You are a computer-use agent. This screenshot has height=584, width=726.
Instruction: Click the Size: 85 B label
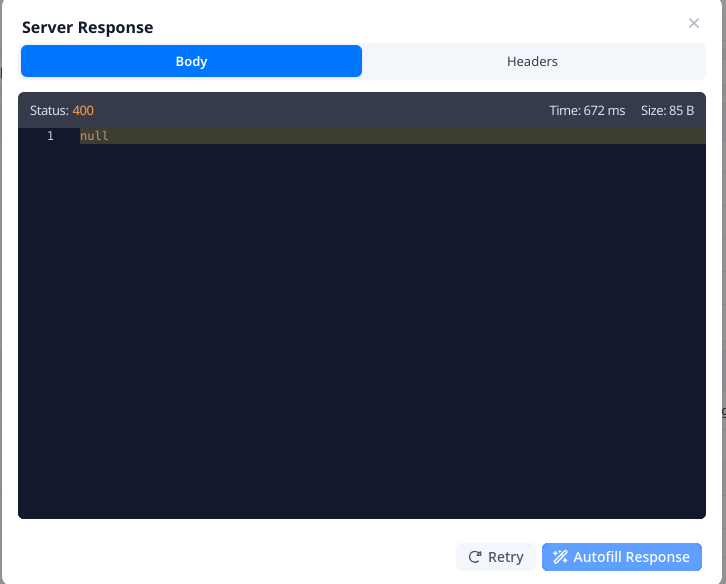pyautogui.click(x=667, y=110)
